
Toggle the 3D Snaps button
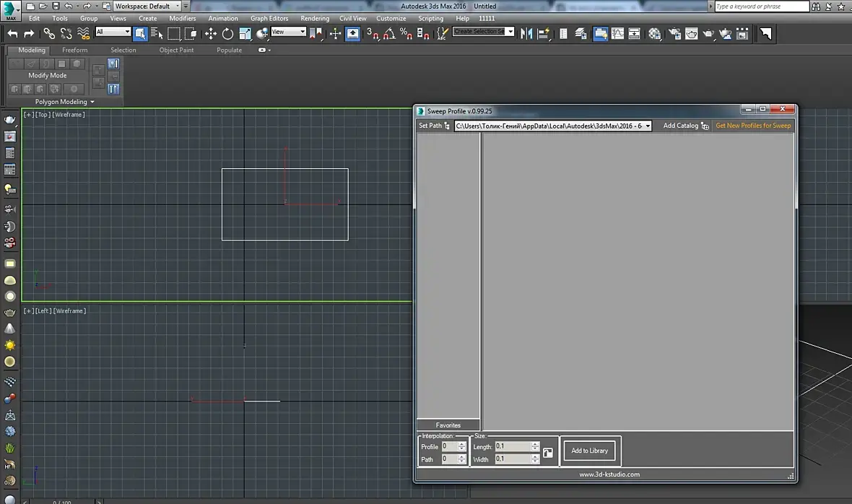click(x=372, y=33)
